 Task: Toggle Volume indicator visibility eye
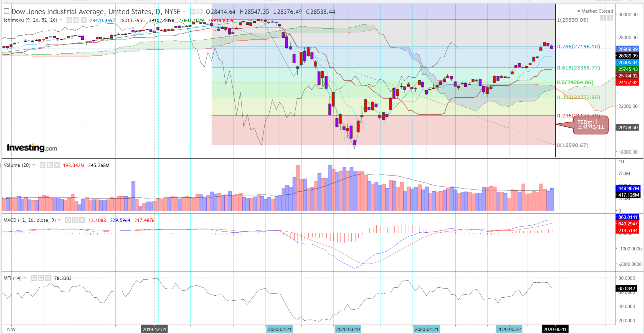point(42,165)
